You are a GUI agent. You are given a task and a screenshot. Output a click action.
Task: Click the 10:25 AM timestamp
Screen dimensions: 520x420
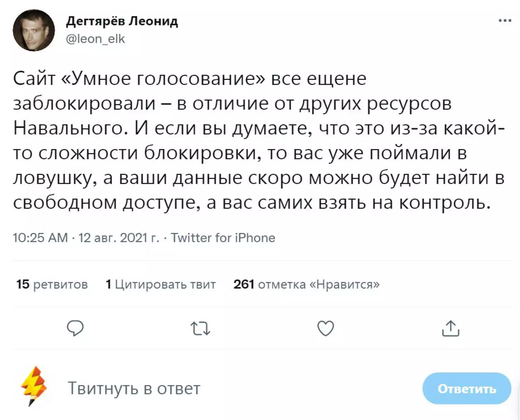tap(40, 238)
